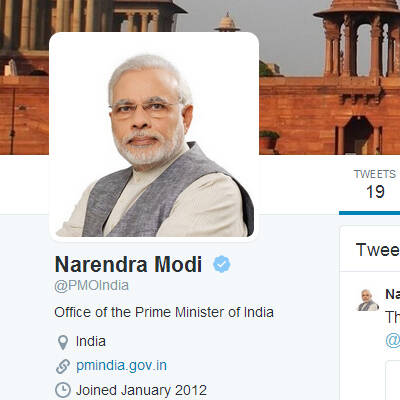Click the tweet count 19
400x400 pixels.
375,192
